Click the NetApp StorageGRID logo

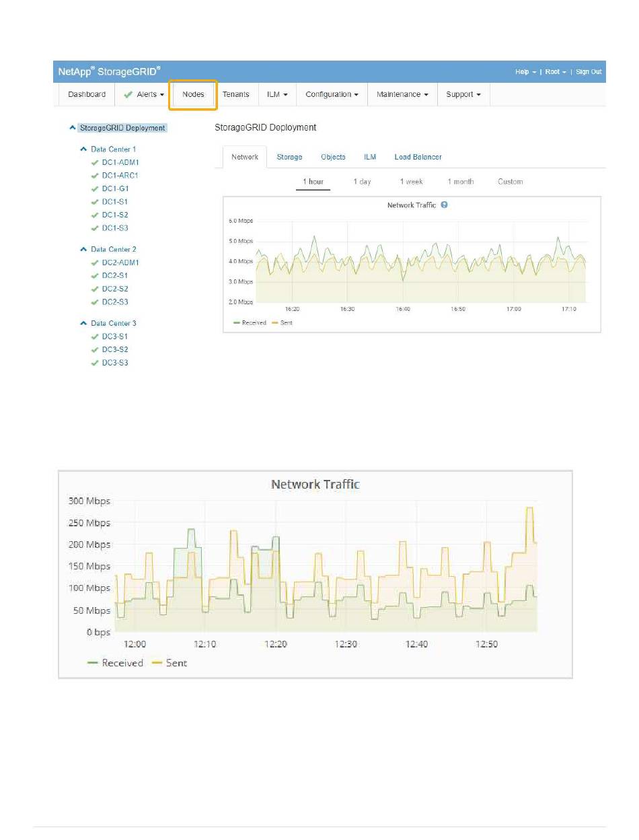[108, 72]
